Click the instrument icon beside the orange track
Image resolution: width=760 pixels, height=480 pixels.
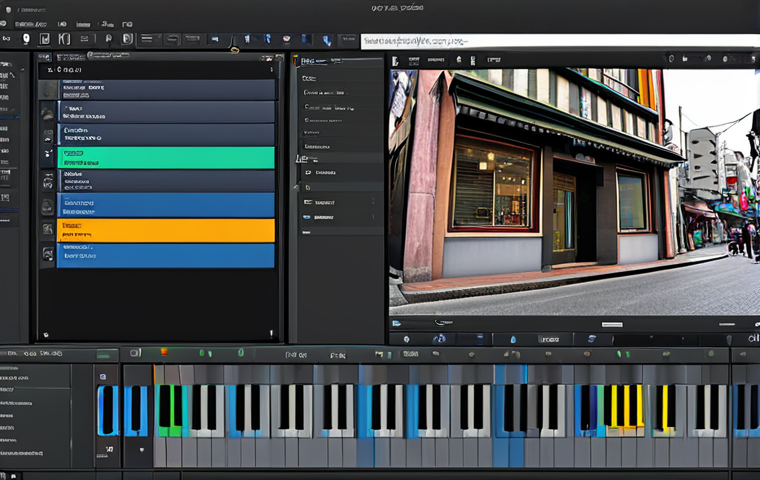[x=48, y=229]
